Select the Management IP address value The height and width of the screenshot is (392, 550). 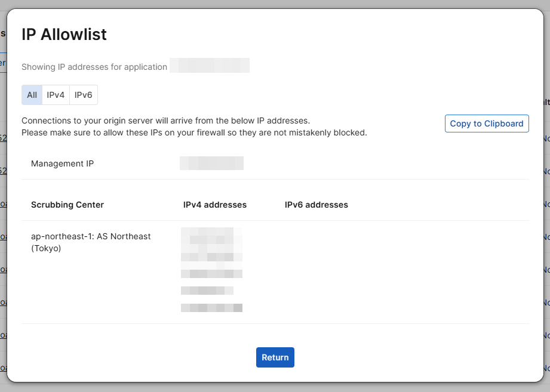211,162
